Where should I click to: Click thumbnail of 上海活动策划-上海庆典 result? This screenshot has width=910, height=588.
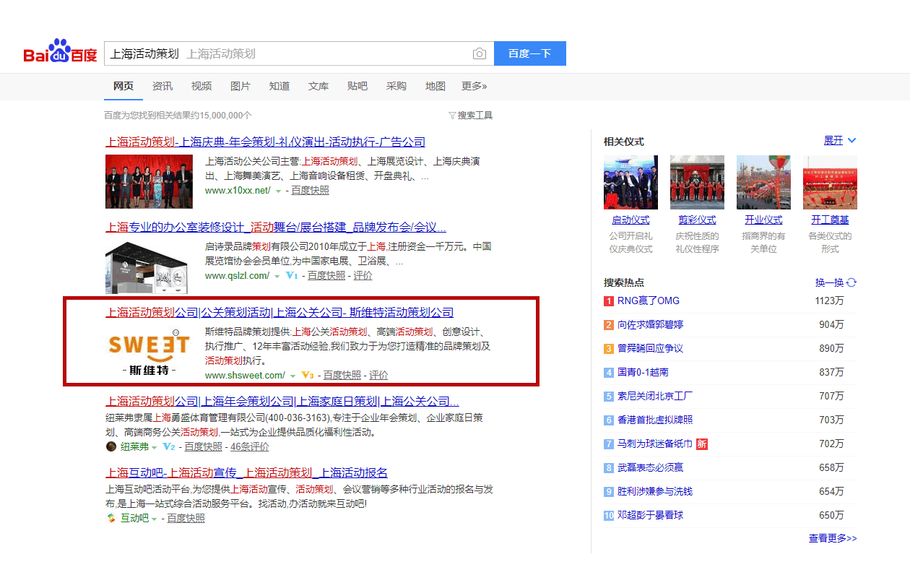(x=149, y=182)
